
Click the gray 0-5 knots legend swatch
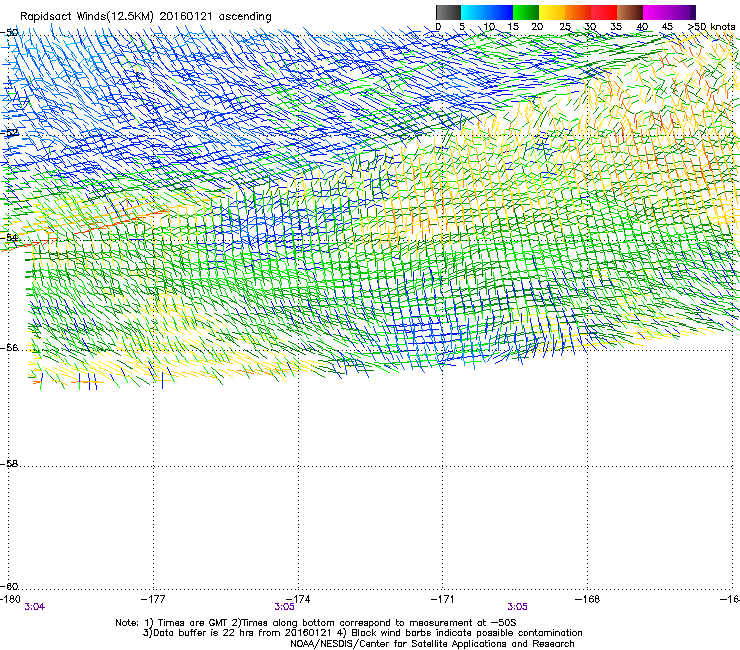(x=448, y=12)
